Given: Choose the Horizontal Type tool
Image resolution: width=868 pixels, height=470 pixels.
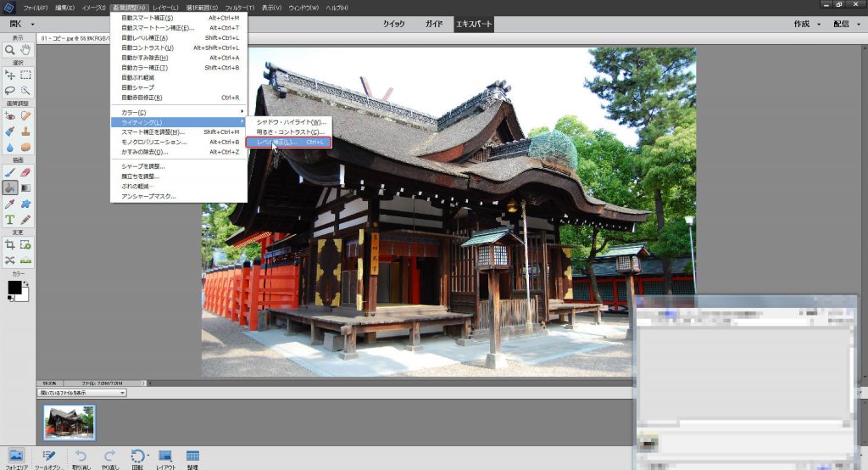Looking at the screenshot, I should coord(10,220).
